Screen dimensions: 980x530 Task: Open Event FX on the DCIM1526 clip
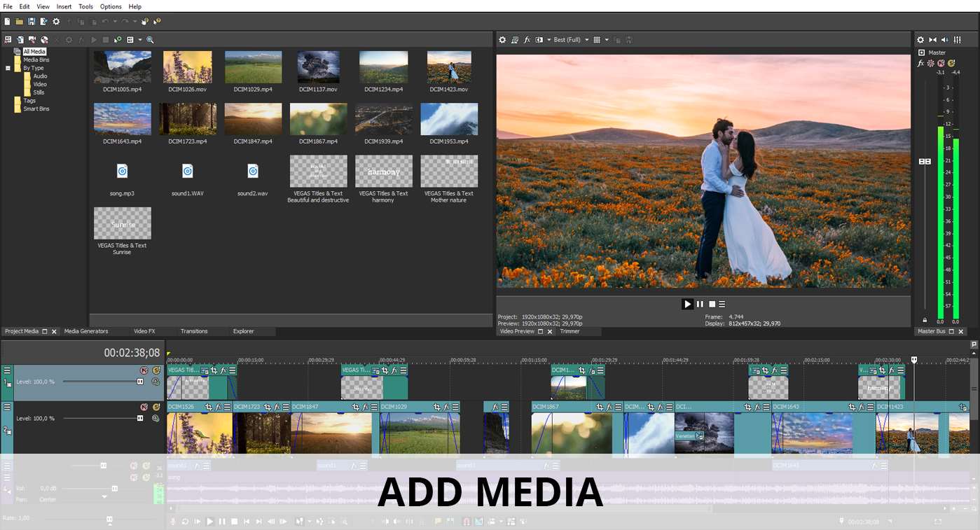click(x=217, y=407)
